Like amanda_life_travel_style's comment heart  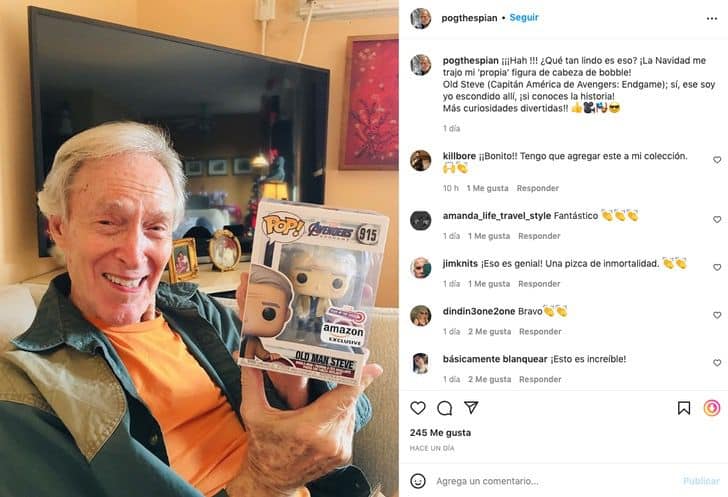pyautogui.click(x=717, y=219)
